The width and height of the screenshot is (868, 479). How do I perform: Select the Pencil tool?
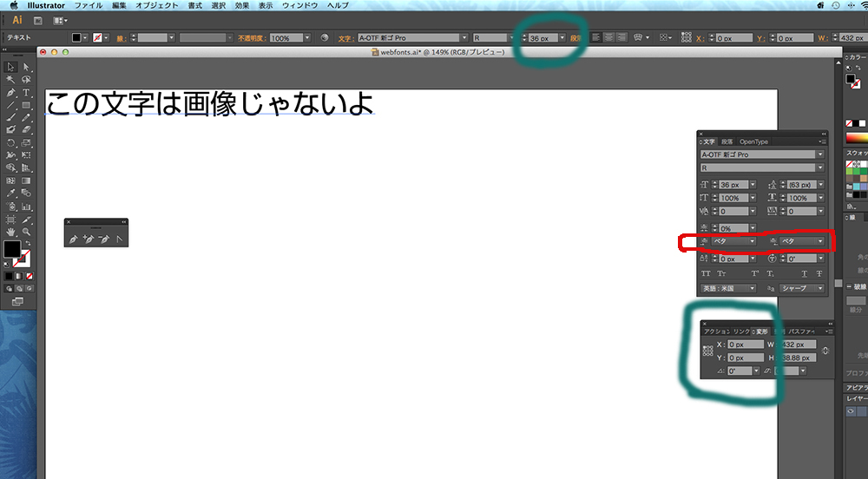click(26, 117)
